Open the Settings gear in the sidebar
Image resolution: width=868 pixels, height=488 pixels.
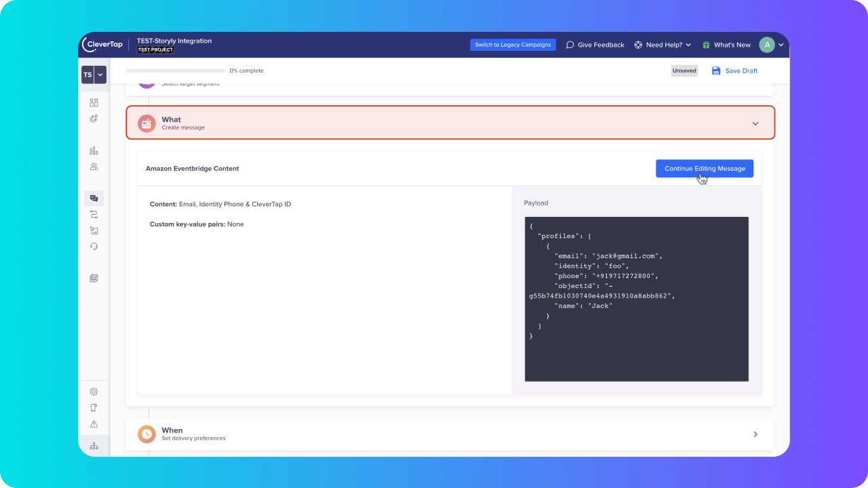tap(94, 392)
